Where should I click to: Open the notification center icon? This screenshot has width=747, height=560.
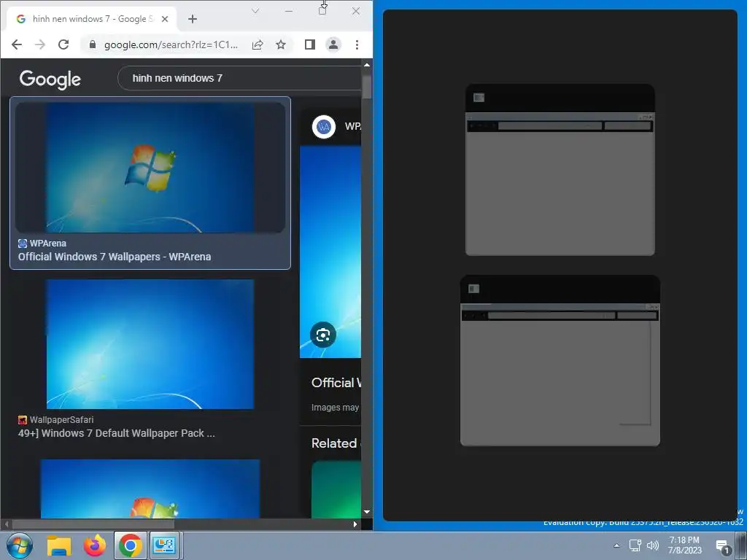[723, 547]
